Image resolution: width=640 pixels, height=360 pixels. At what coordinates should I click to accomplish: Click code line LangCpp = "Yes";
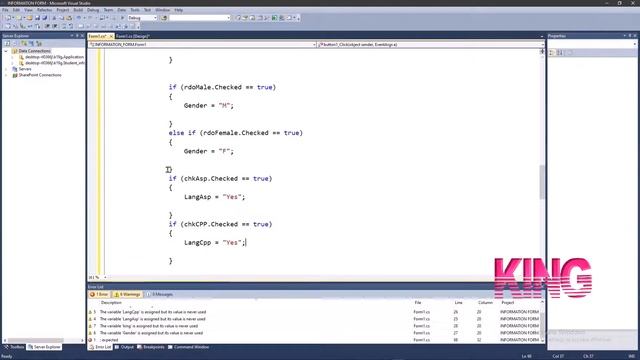[215, 242]
